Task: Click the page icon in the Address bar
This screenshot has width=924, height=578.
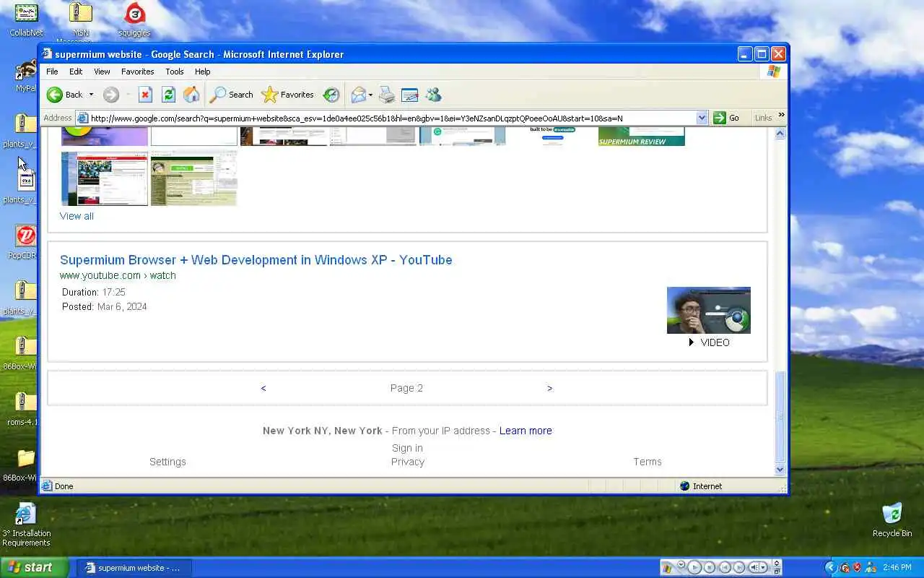Action: 83,118
